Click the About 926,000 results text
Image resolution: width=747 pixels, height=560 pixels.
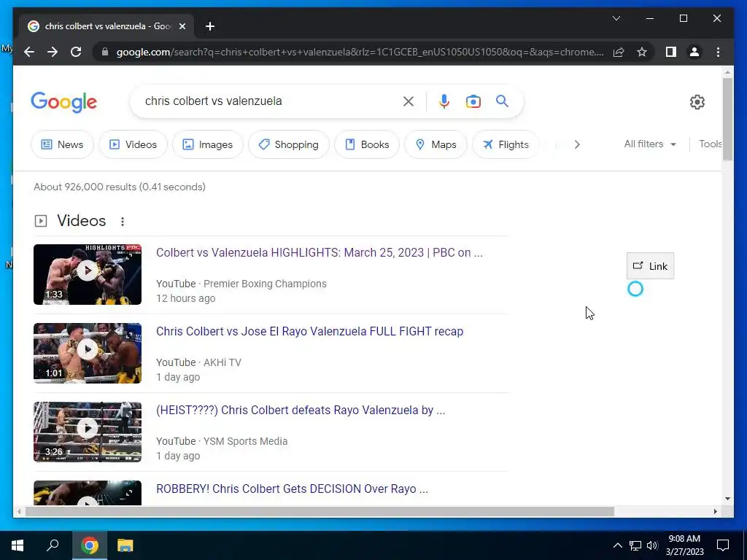(x=120, y=187)
